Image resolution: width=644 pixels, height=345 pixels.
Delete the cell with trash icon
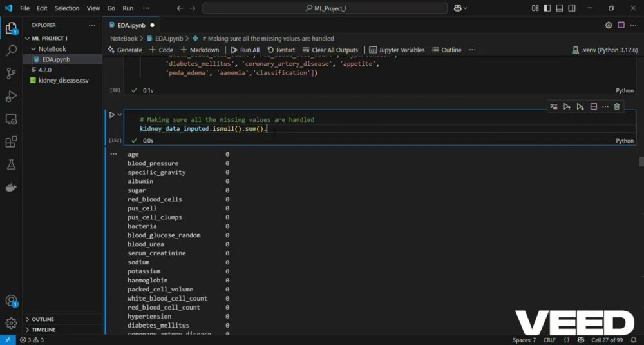(617, 106)
